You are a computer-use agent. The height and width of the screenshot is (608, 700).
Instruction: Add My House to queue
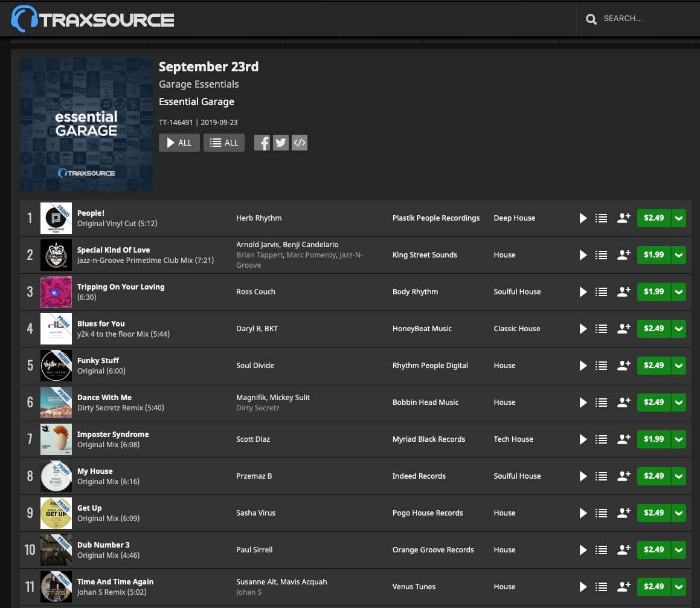(602, 476)
